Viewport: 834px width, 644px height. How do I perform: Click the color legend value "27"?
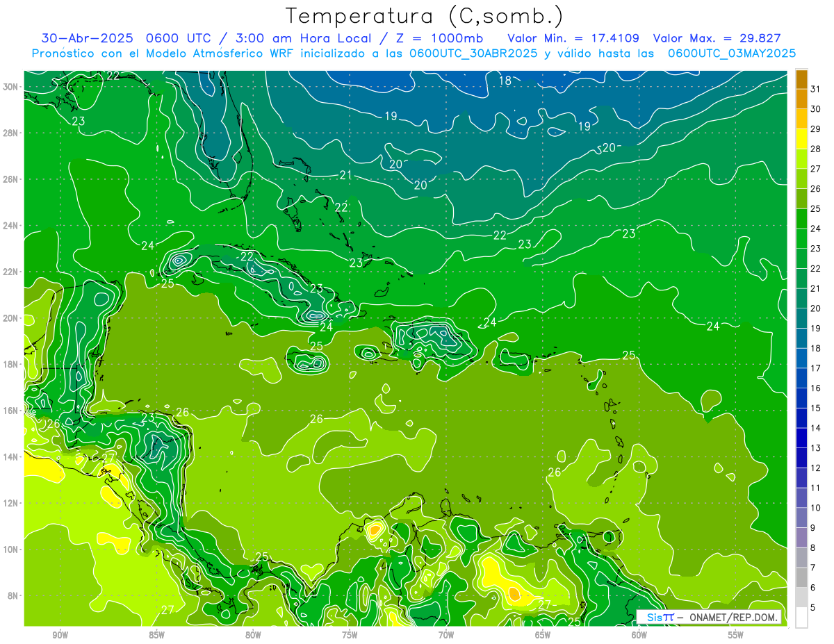pyautogui.click(x=815, y=169)
